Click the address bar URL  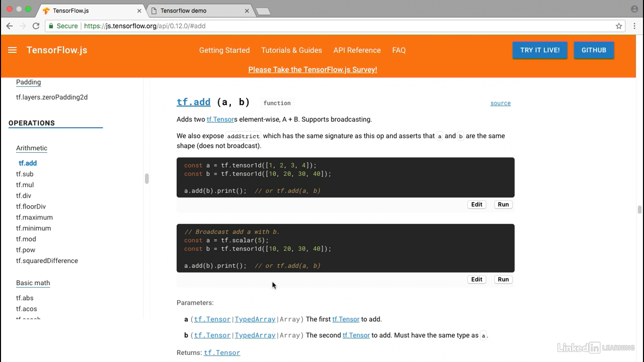[144, 26]
